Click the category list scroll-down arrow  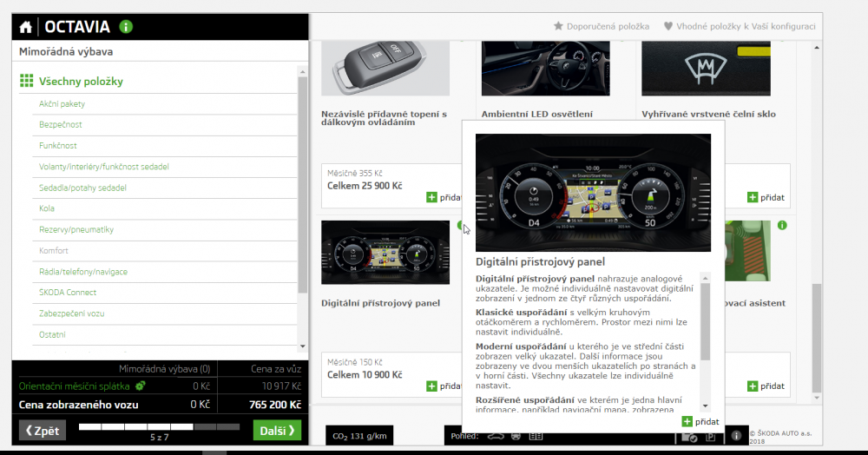click(x=302, y=346)
